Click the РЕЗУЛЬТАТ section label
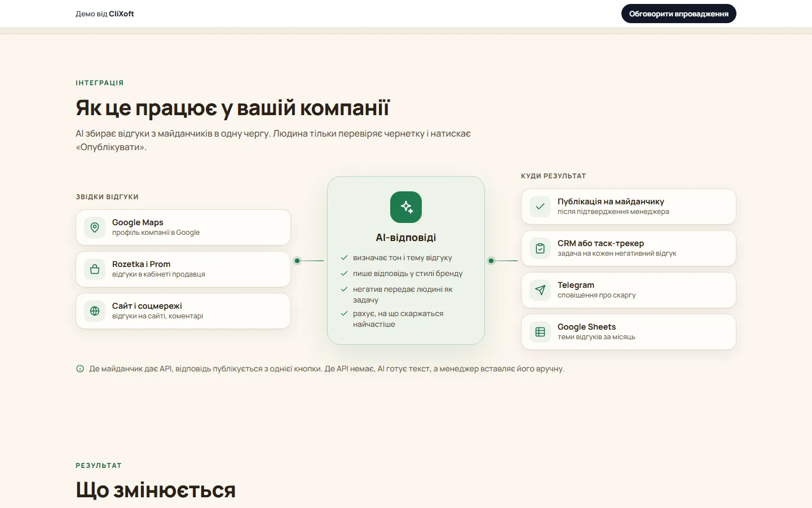Screen dimensions: 812x508 [x=99, y=466]
